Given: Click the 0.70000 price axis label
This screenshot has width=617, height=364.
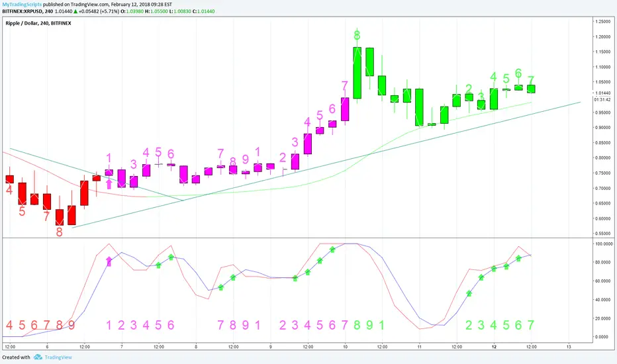Looking at the screenshot, I should [603, 189].
